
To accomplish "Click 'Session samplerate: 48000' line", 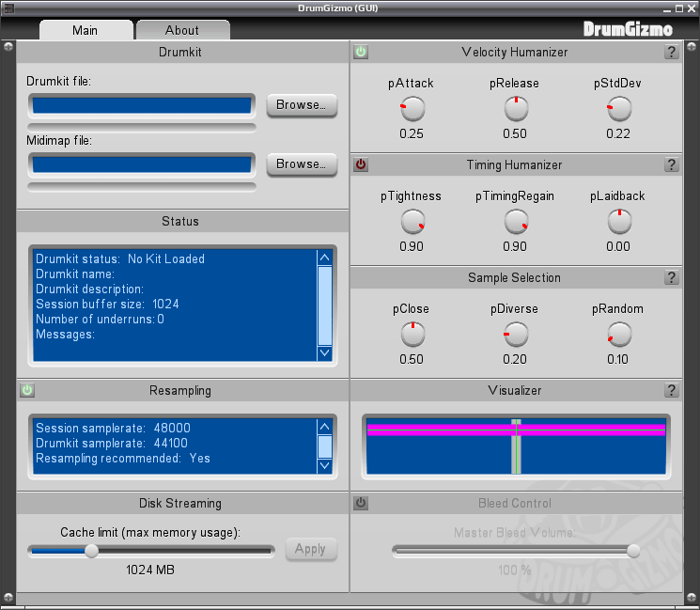I will pyautogui.click(x=113, y=429).
